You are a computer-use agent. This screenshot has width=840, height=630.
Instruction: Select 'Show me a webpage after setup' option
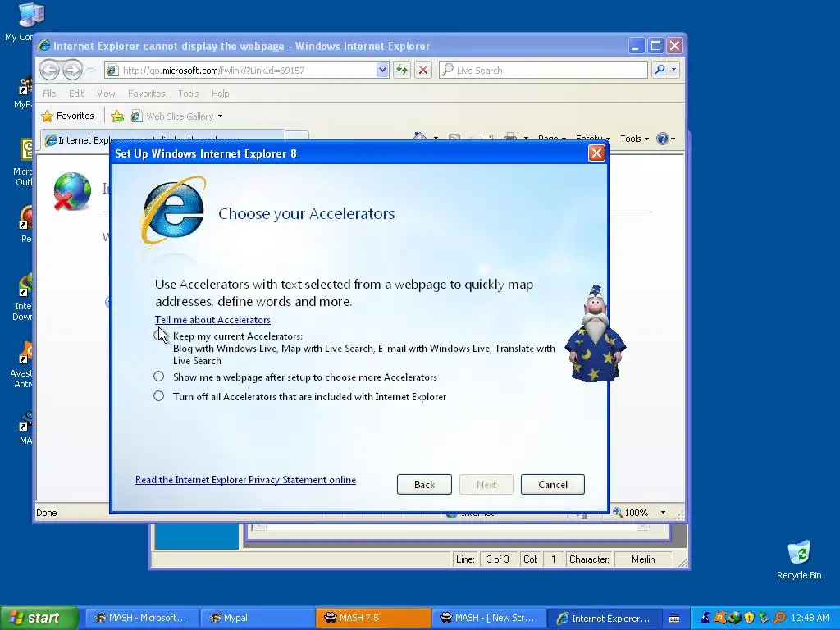158,377
